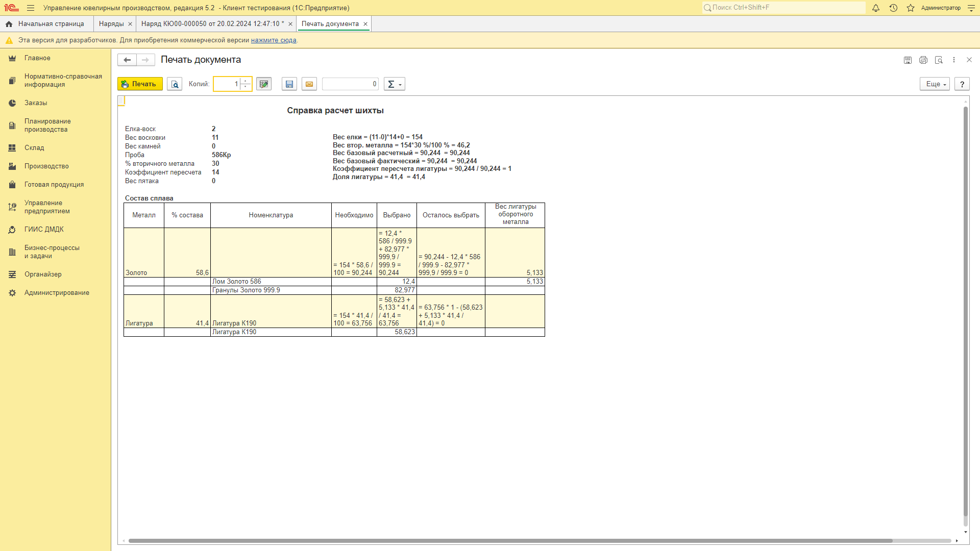Screen dimensions: 980x551
Task: Close the Наряд КЮ00-000050 tab
Action: coord(290,24)
